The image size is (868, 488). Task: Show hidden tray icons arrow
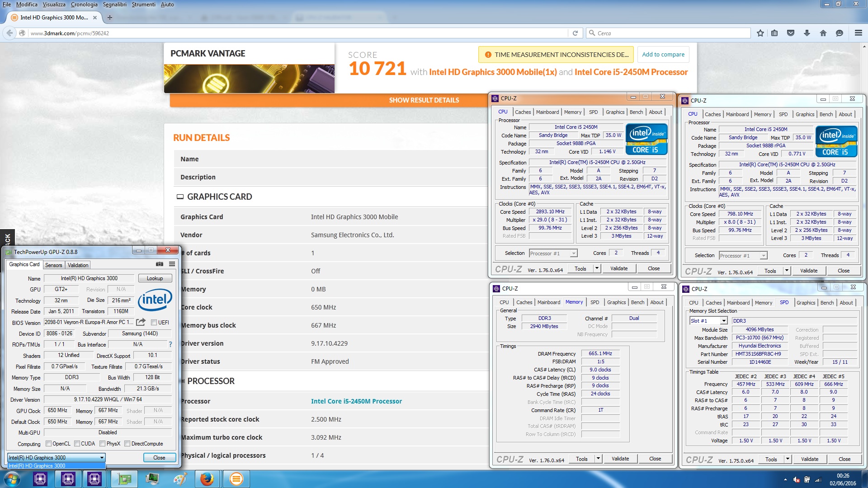pos(785,480)
